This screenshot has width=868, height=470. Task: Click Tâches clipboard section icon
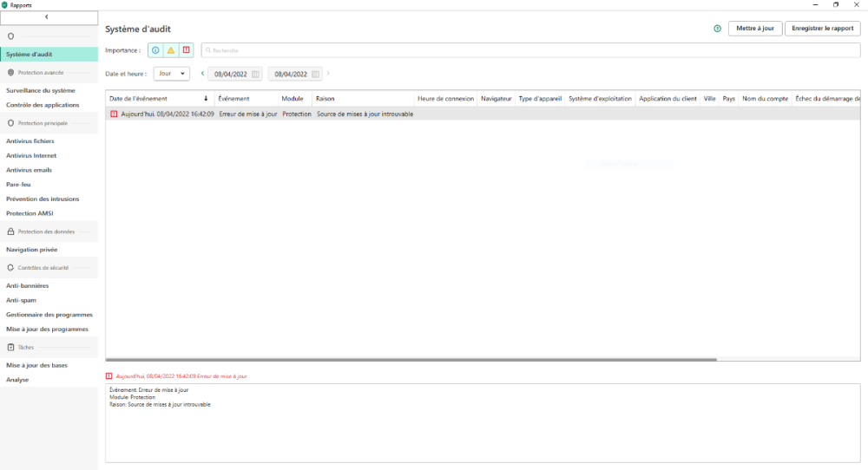click(10, 347)
